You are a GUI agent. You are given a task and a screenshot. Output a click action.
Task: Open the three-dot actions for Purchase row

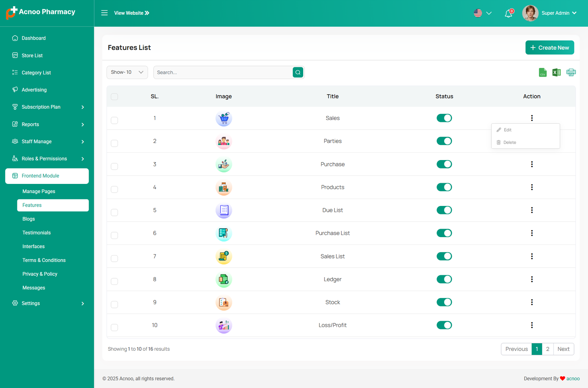coord(531,164)
